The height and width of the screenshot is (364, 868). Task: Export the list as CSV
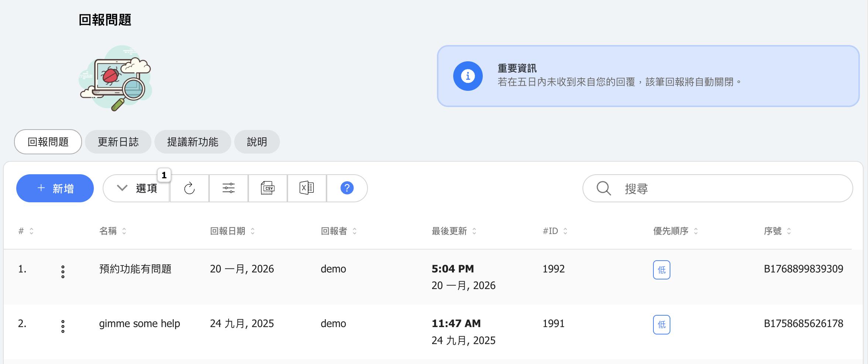coord(268,188)
